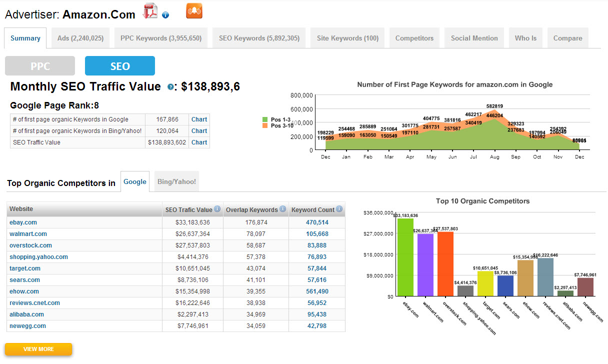Click the Google Page Rank:8 text
Viewport: 608px width, 364px height.
point(54,105)
